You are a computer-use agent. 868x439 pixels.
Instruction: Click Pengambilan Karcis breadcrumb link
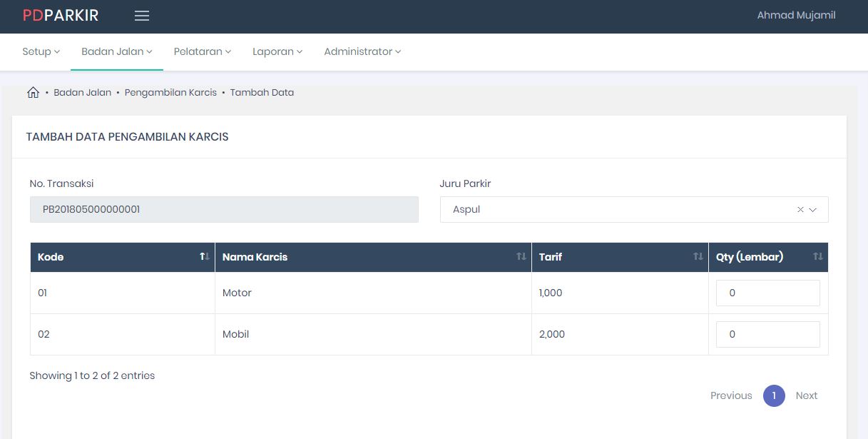tap(170, 93)
